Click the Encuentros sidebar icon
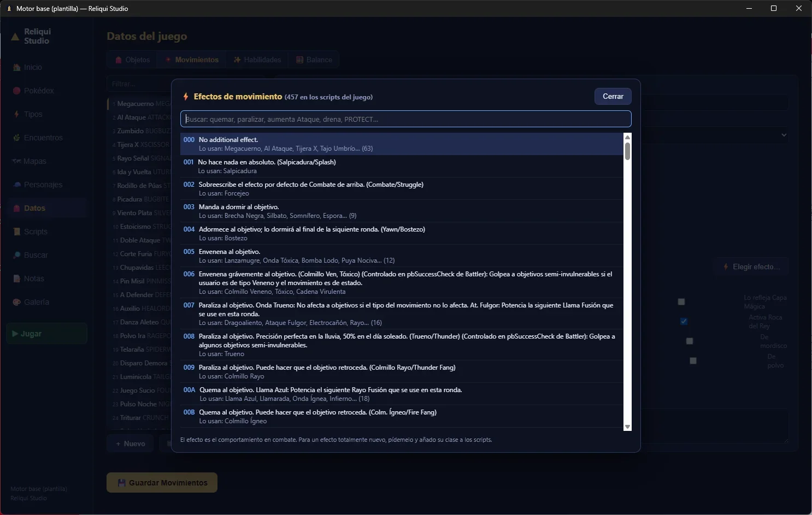 pyautogui.click(x=16, y=138)
